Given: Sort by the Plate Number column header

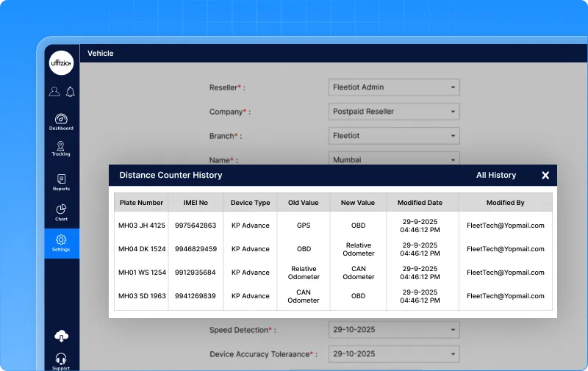Looking at the screenshot, I should point(141,203).
